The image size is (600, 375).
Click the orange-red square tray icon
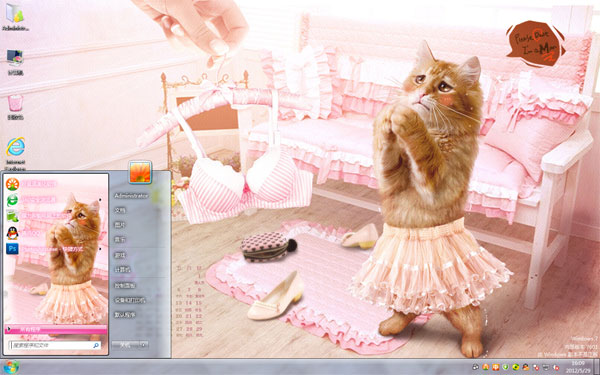496,367
